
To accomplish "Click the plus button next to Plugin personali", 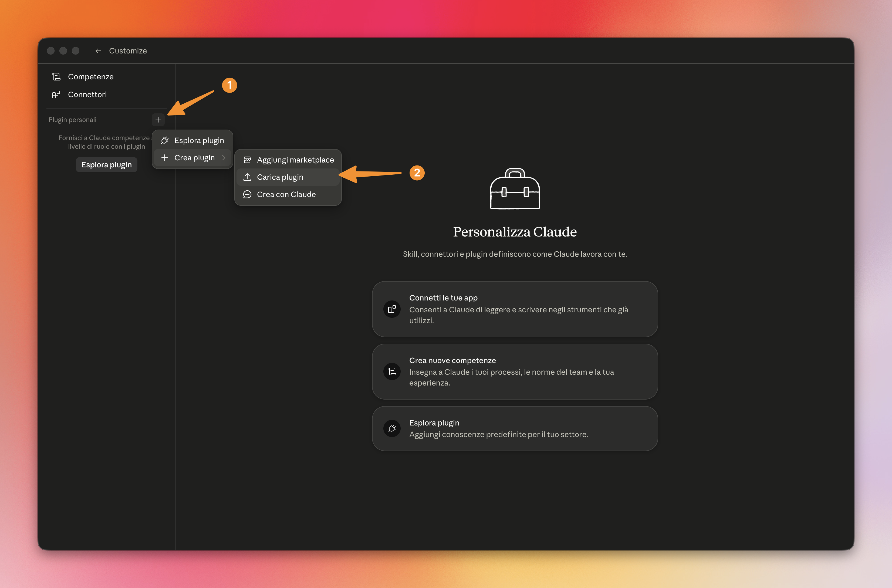I will (158, 120).
